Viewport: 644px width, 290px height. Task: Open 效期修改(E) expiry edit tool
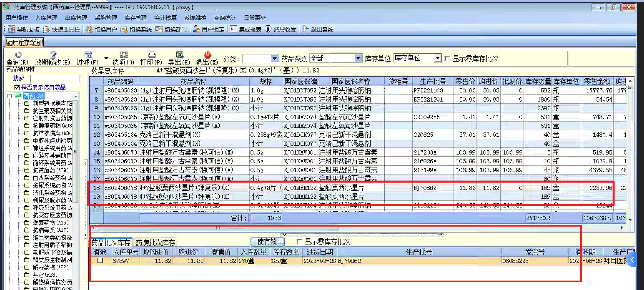tap(52, 59)
